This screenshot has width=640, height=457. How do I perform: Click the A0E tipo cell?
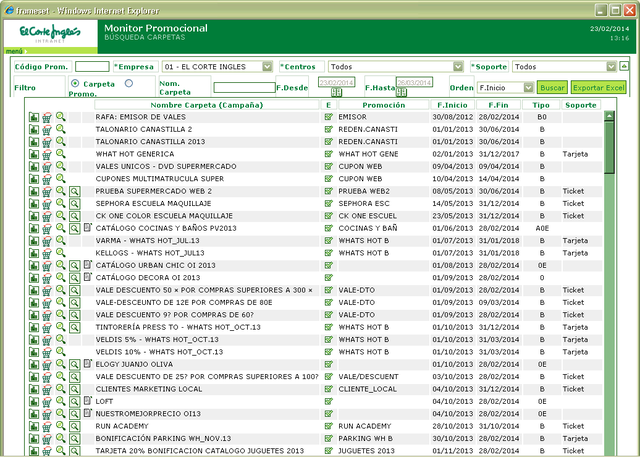click(542, 228)
